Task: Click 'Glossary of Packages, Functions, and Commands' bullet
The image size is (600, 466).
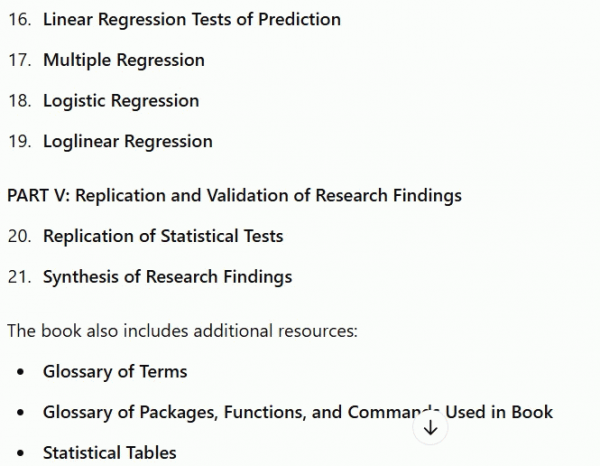Action: pos(298,412)
